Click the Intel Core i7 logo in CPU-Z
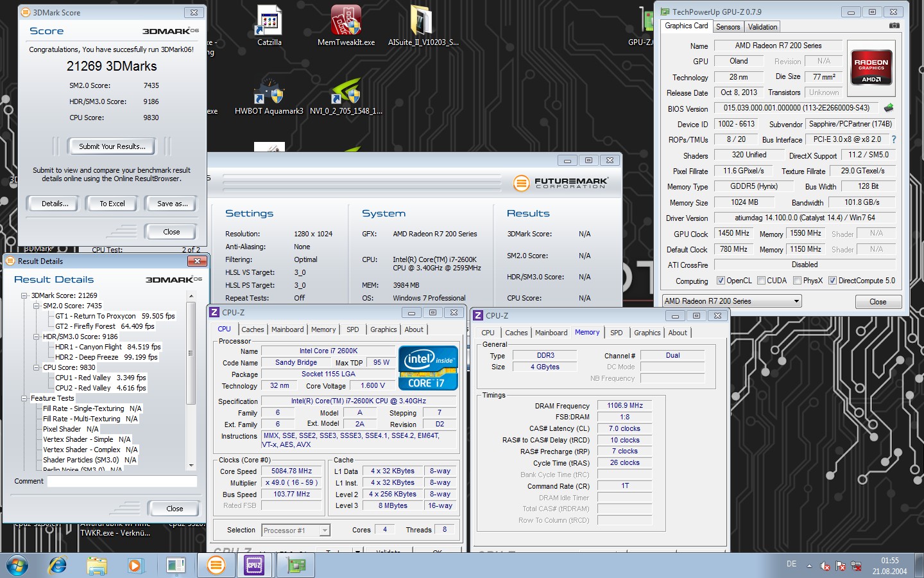The height and width of the screenshot is (578, 924). click(428, 368)
